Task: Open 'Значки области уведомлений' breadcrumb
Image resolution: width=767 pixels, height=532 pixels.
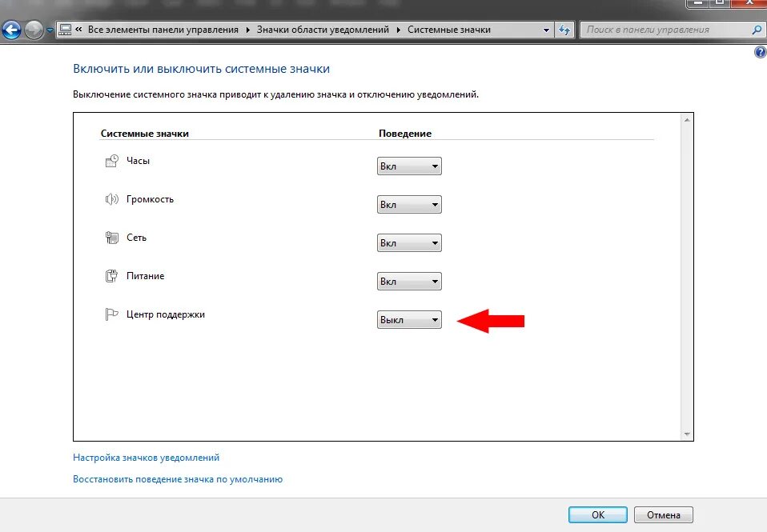Action: pos(323,30)
